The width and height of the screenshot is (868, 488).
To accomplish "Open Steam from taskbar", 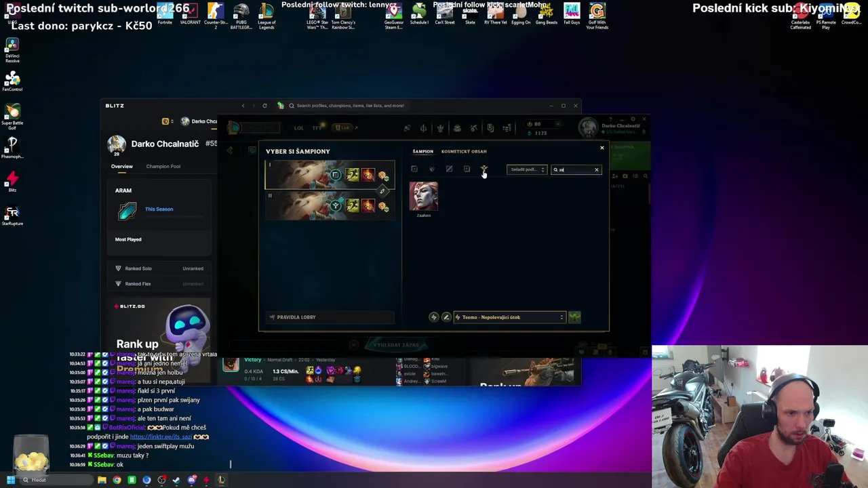I will click(x=176, y=480).
